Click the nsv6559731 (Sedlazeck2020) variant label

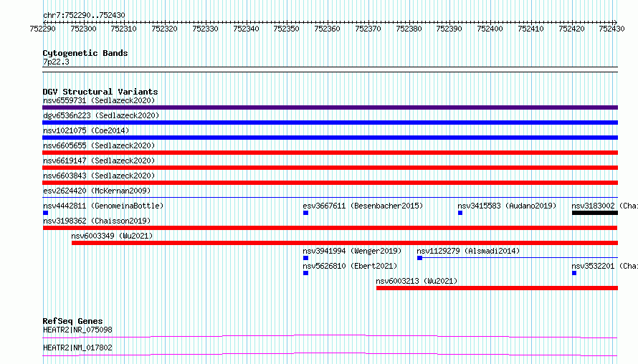99,100
